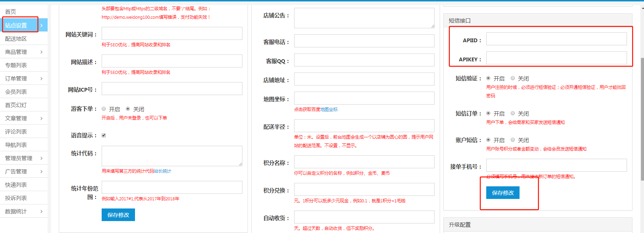Go to 会员列表 in the sidebar

click(x=16, y=92)
